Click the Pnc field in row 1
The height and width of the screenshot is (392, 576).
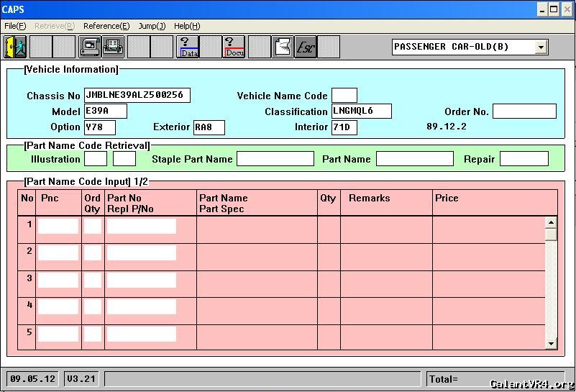[x=58, y=226]
